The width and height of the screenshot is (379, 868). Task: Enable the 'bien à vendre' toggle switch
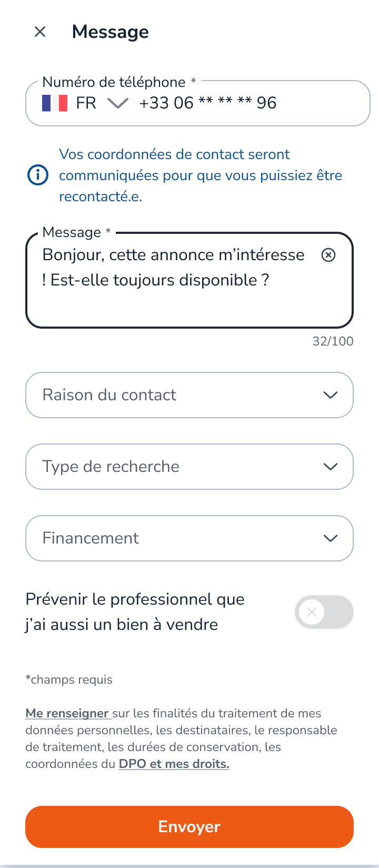point(324,612)
